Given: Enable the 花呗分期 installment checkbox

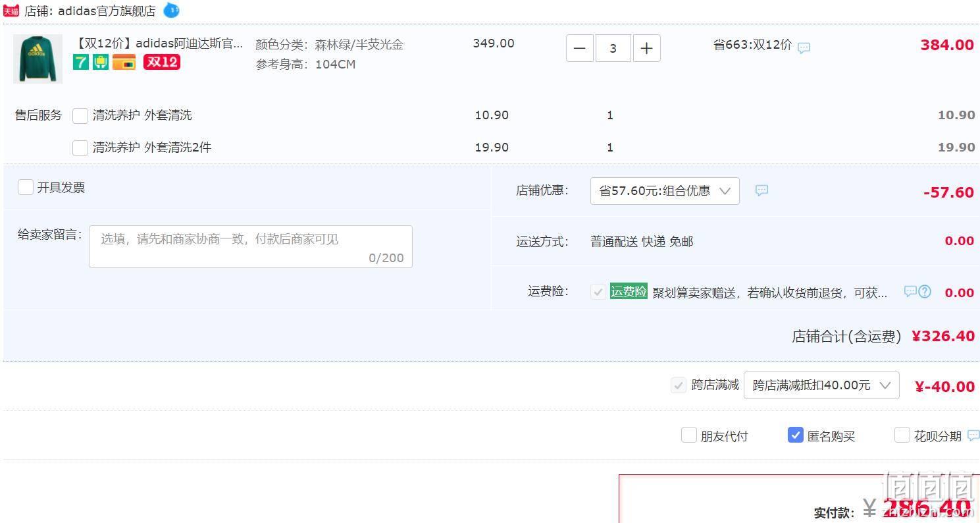Looking at the screenshot, I should [902, 435].
